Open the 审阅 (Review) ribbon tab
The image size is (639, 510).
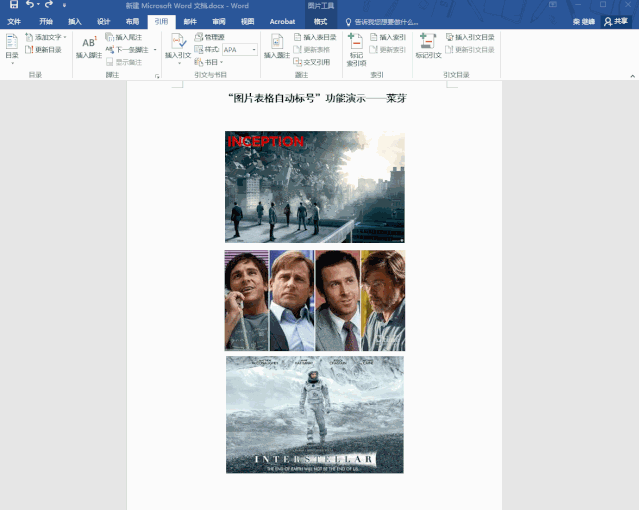pos(219,21)
